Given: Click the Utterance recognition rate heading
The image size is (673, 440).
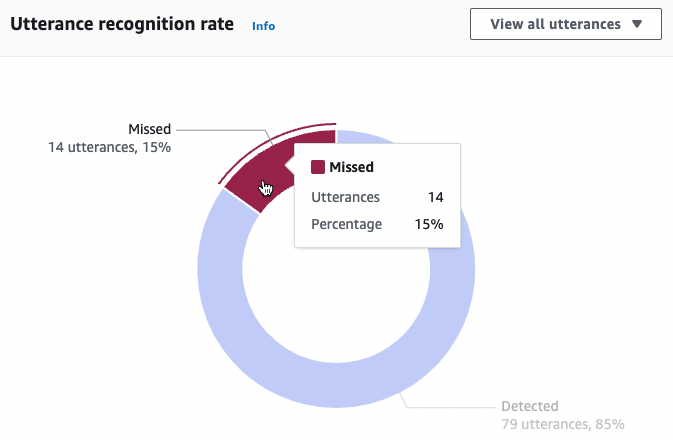Looking at the screenshot, I should [x=122, y=24].
